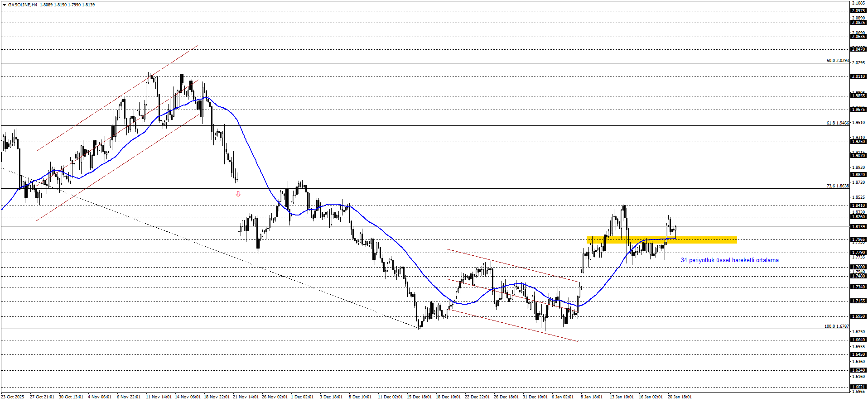This screenshot has width=868, height=402.
Task: Click the 2.0470 price level label
Action: point(858,49)
